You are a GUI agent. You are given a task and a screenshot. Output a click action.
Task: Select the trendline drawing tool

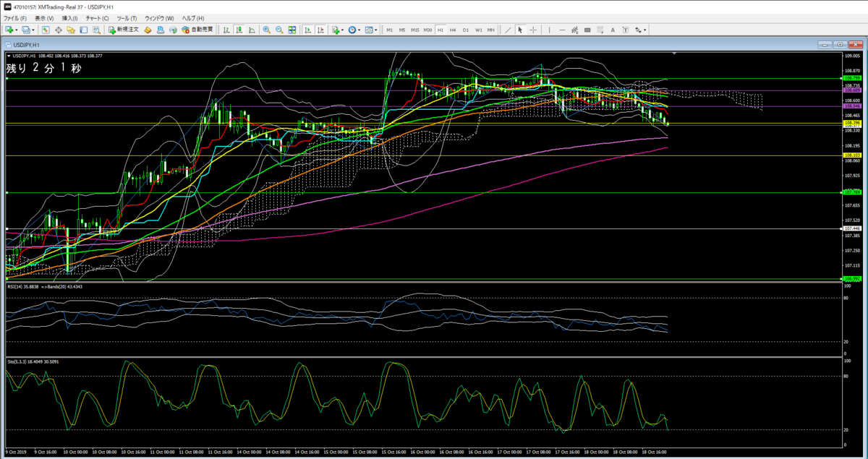coord(508,30)
